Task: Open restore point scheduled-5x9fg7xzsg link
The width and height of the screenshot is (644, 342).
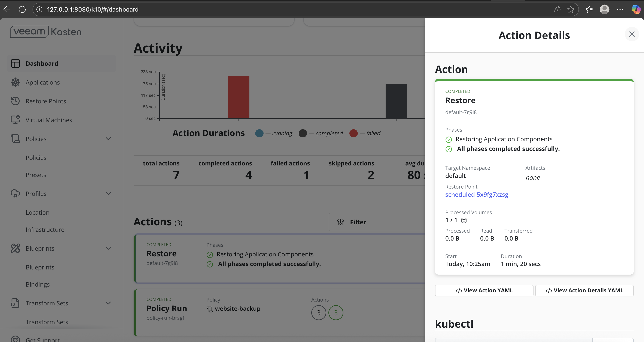Action: point(477,195)
